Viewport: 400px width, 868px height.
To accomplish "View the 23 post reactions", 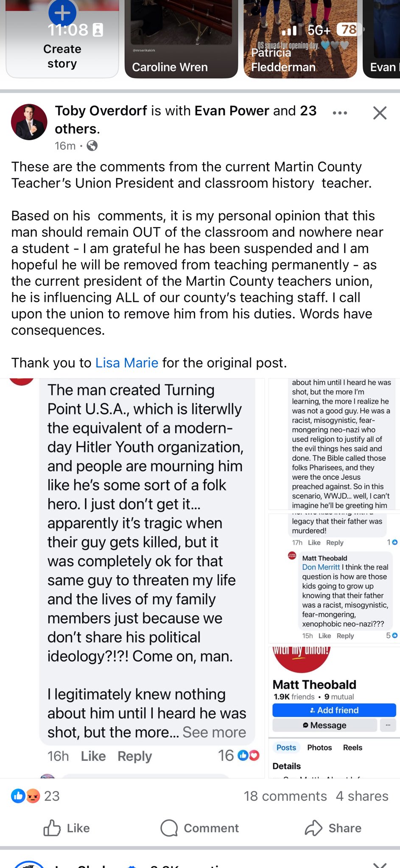I will pyautogui.click(x=35, y=796).
